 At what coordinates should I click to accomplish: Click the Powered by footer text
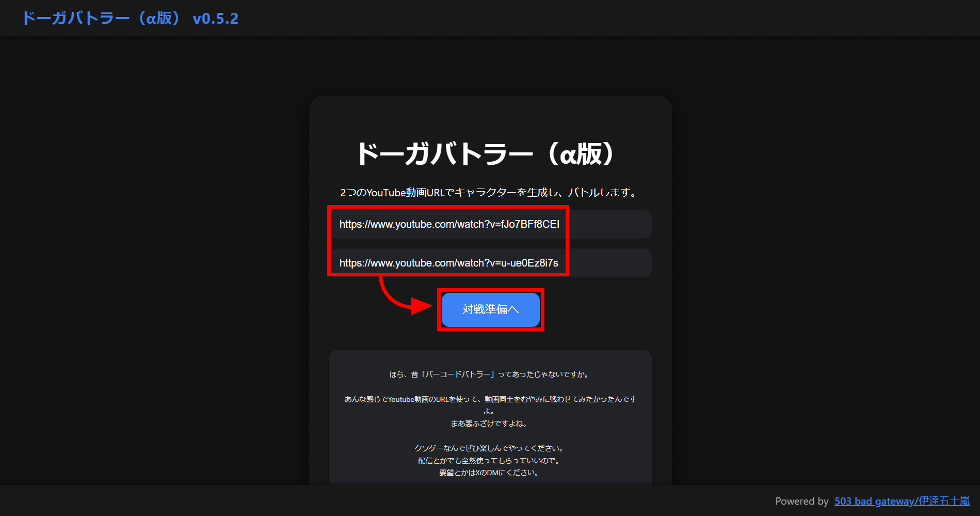click(801, 501)
